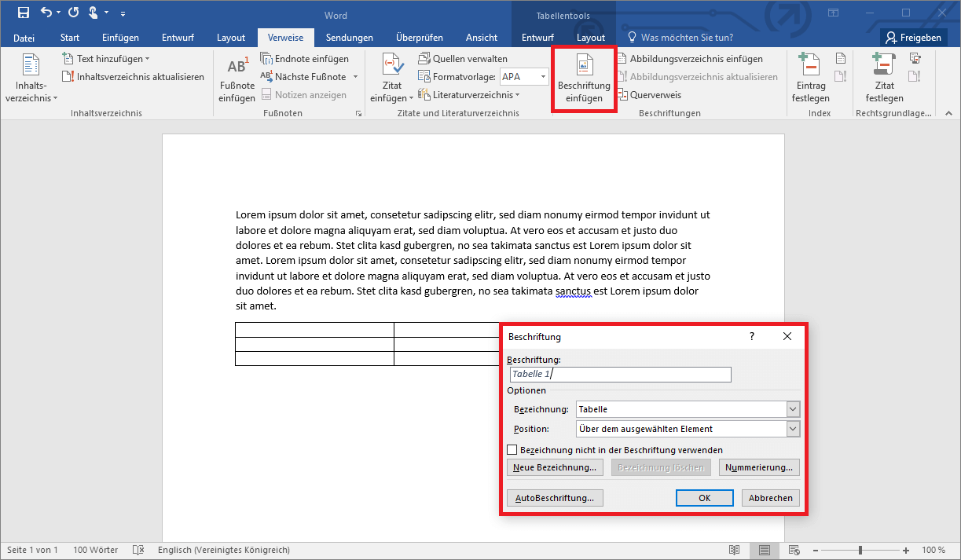Click Seite 1 von 1 in status bar
The width and height of the screenshot is (961, 560).
[x=32, y=550]
